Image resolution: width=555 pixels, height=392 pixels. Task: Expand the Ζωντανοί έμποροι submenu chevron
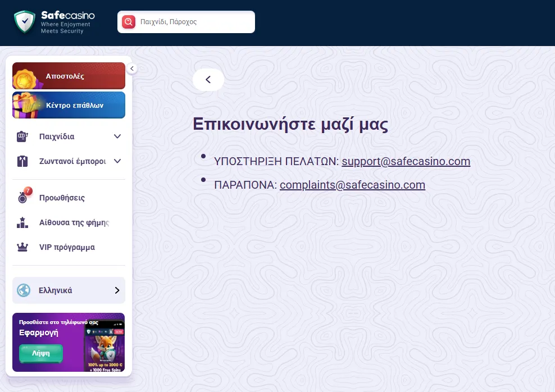[117, 161]
